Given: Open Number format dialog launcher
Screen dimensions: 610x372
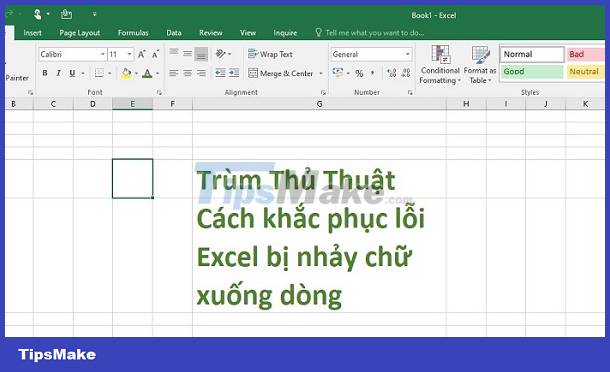Looking at the screenshot, I should pos(410,93).
